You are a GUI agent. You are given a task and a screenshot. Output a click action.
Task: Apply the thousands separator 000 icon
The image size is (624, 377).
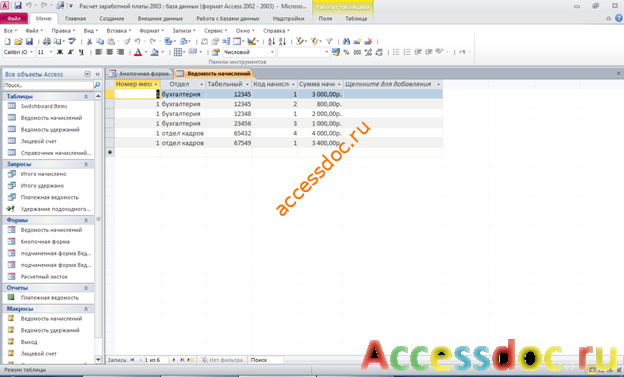pyautogui.click(x=357, y=52)
